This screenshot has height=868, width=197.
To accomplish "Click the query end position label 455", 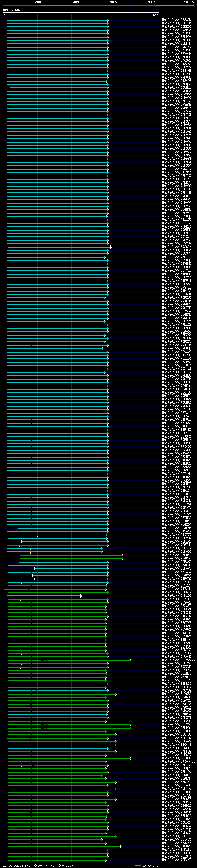I will (x=155, y=15).
